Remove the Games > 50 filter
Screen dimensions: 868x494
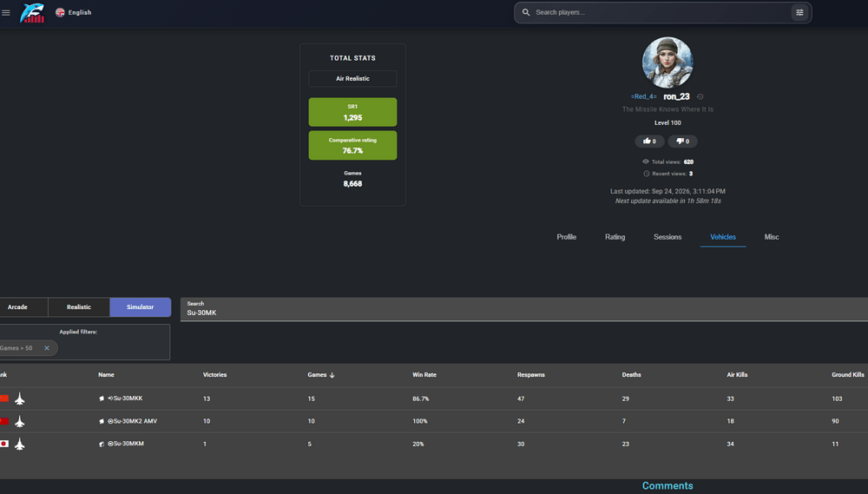point(47,348)
